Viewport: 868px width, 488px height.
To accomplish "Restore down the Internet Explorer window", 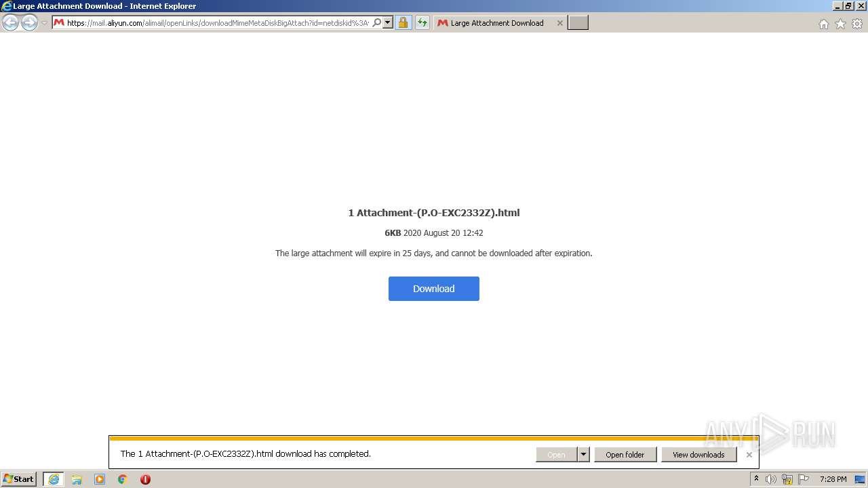I will [x=849, y=6].
